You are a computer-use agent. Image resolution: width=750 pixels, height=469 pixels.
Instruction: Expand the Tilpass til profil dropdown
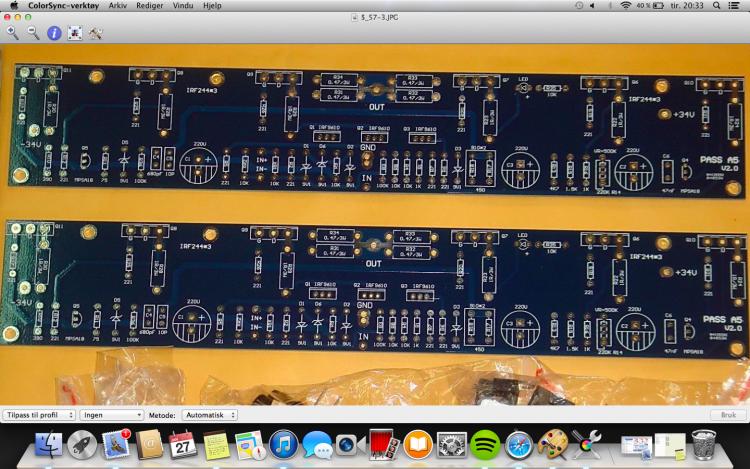(39, 415)
